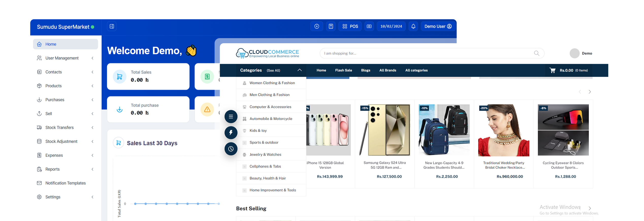The width and height of the screenshot is (644, 221).
Task: Open Contacts in the sidebar
Action: [x=66, y=72]
